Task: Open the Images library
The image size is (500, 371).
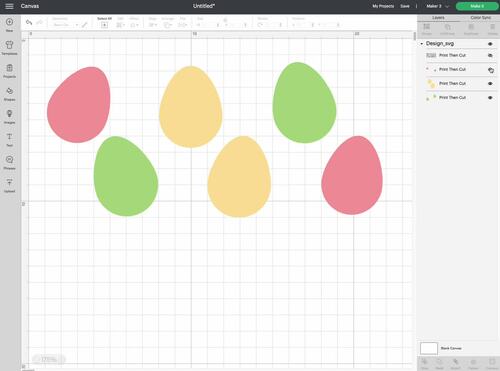Action: [x=9, y=114]
